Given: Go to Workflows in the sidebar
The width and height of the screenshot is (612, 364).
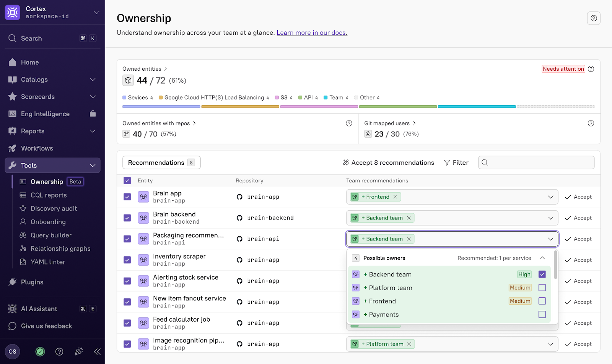Looking at the screenshot, I should (x=37, y=148).
